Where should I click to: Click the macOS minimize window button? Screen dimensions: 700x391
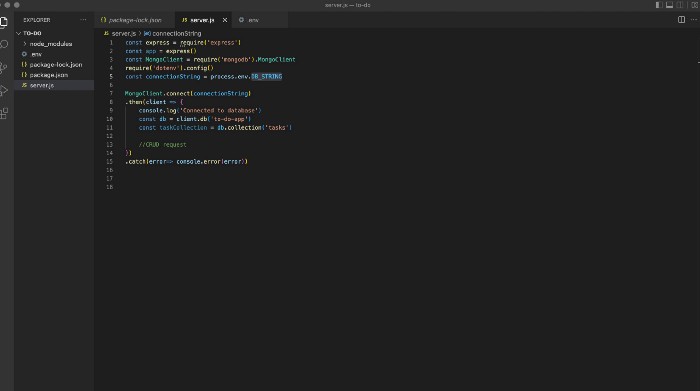pos(8,5)
